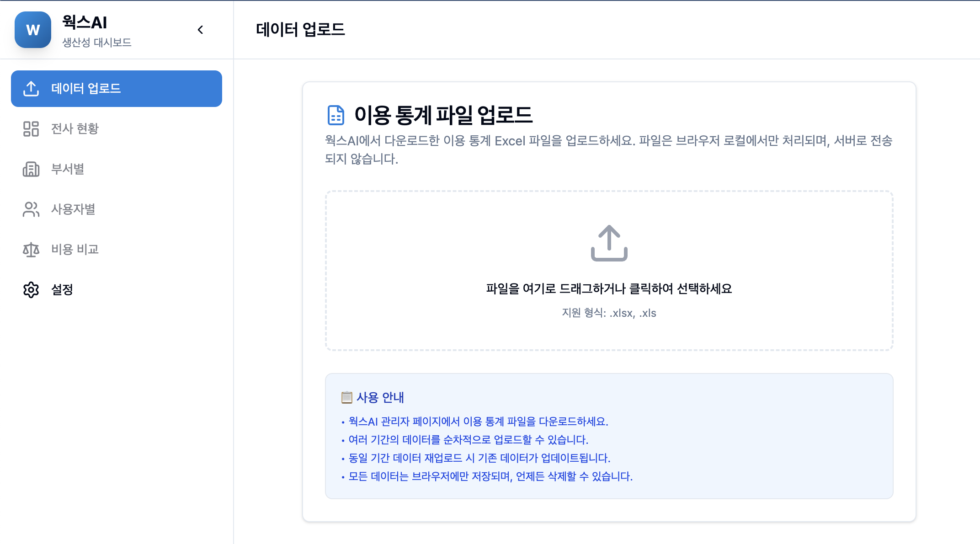The height and width of the screenshot is (544, 980).
Task: Click the grid icon next to 전사 현황
Action: [31, 129]
